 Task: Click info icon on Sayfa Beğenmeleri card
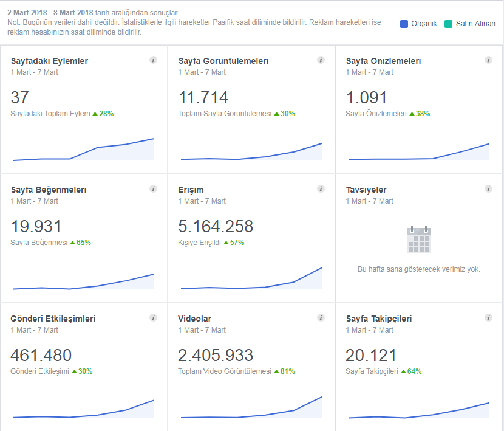tap(153, 189)
